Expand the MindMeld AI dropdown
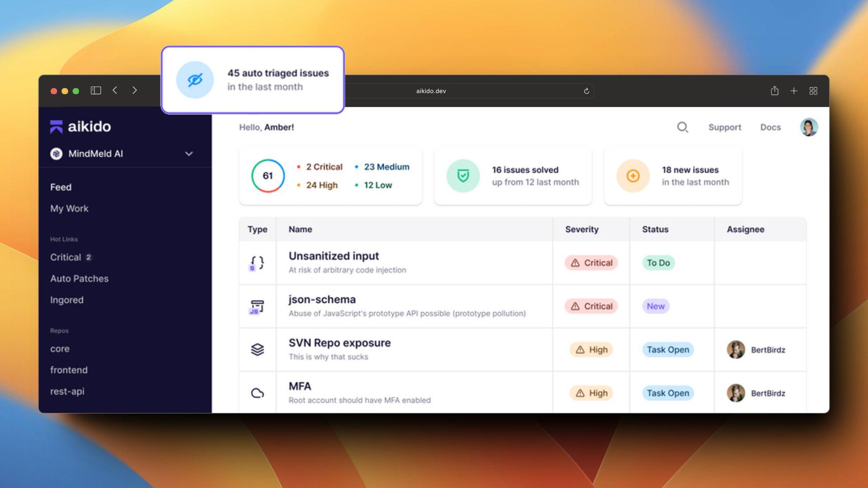This screenshot has width=868, height=488. coord(189,154)
